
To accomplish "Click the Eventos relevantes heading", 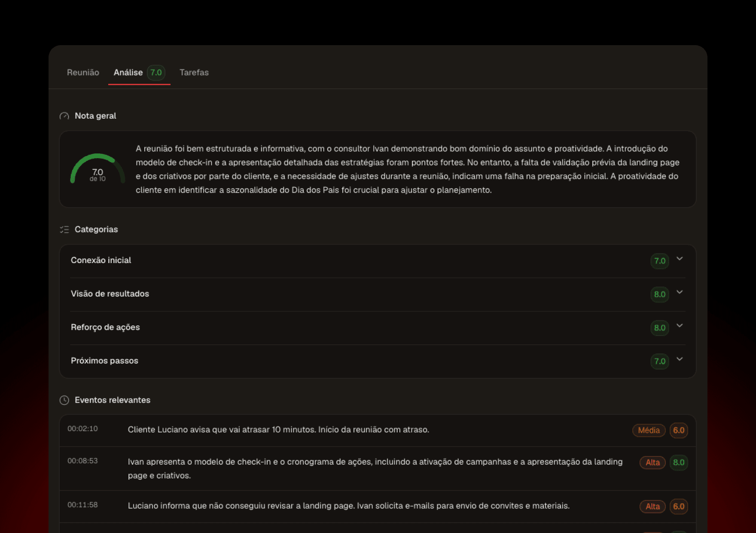I will (x=113, y=400).
